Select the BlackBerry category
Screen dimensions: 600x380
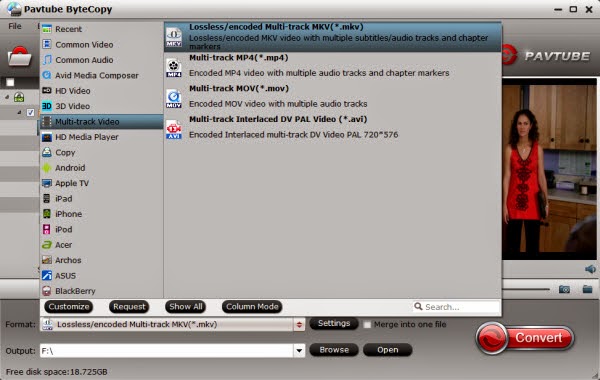pos(101,291)
